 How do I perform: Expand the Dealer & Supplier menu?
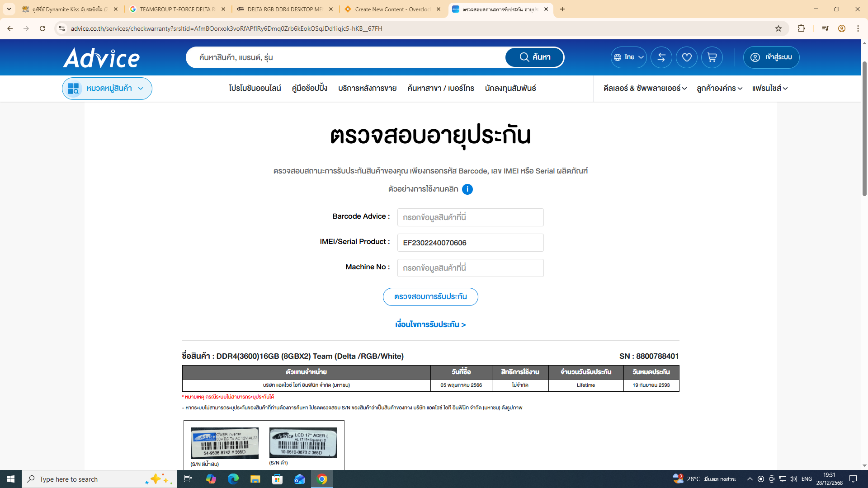tap(645, 89)
